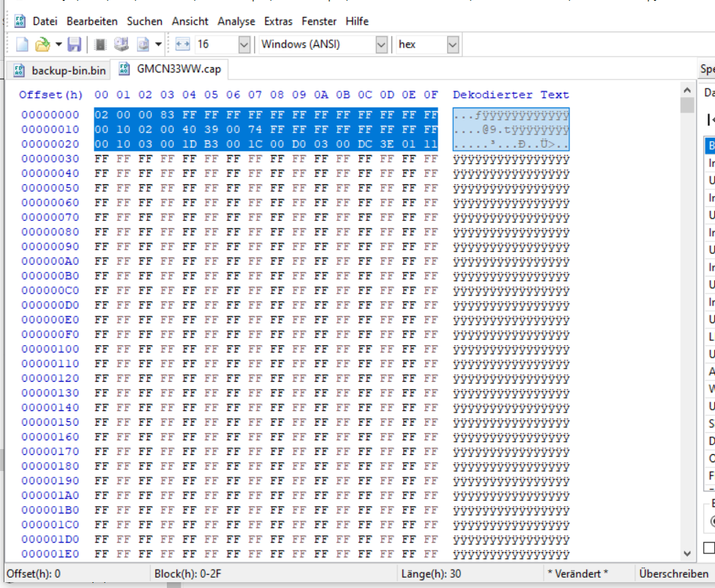The width and height of the screenshot is (715, 588).
Task: Click the bytes-per-row width arrows icon
Action: click(x=182, y=44)
